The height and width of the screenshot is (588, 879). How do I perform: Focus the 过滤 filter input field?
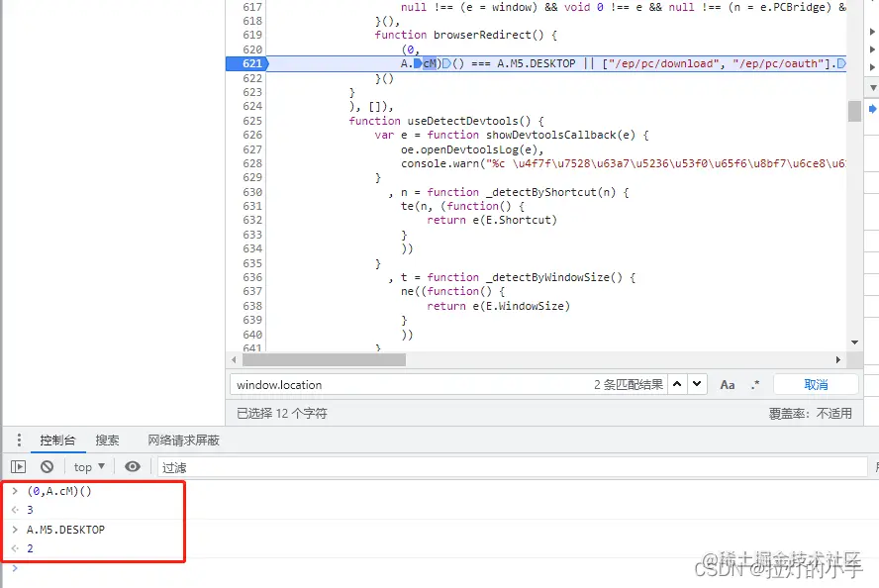point(513,467)
